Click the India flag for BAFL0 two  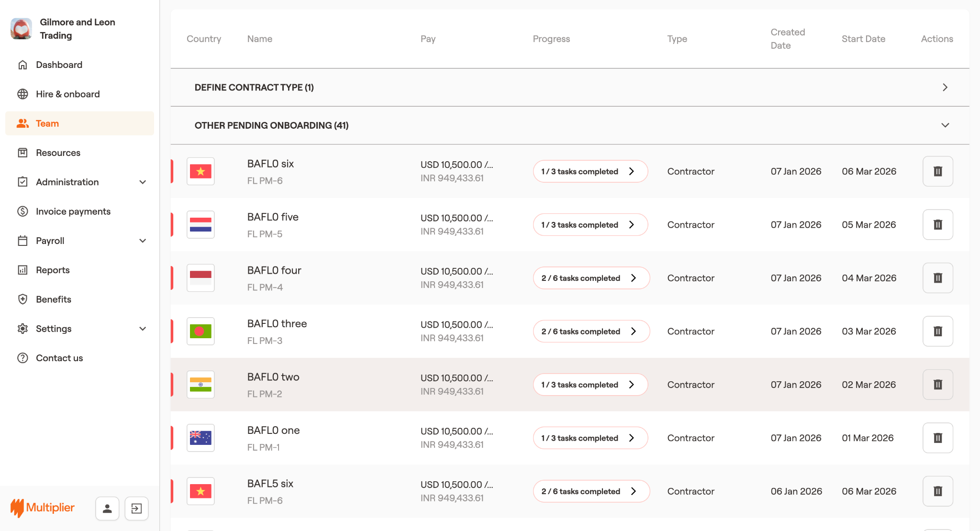tap(200, 385)
